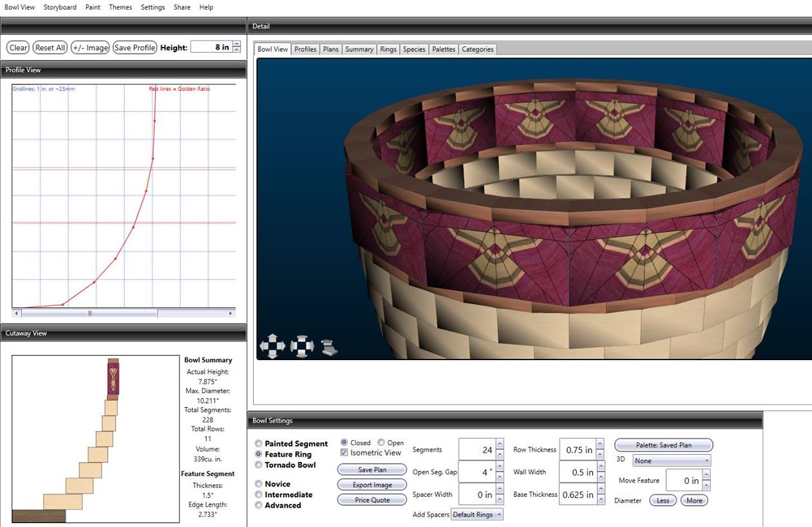This screenshot has height=527, width=812.
Task: Increase the Base Thickness stepper
Action: (x=600, y=489)
